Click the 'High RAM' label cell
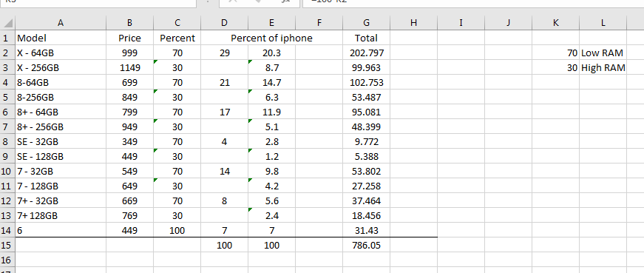Viewport: 644px width, 273px height. point(603,68)
